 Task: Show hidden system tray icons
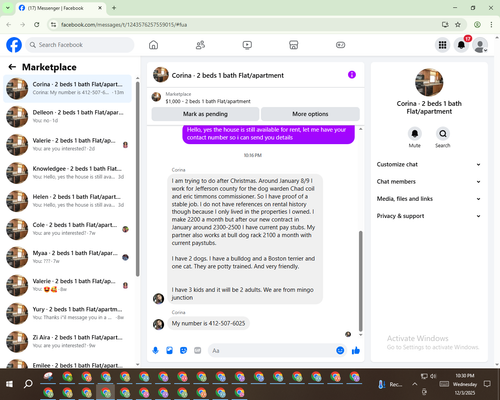[414, 384]
